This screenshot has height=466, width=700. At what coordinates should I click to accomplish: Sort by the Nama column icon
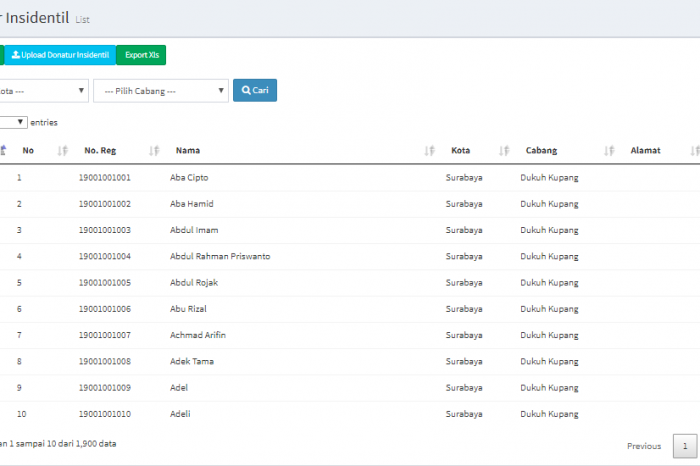coord(429,150)
